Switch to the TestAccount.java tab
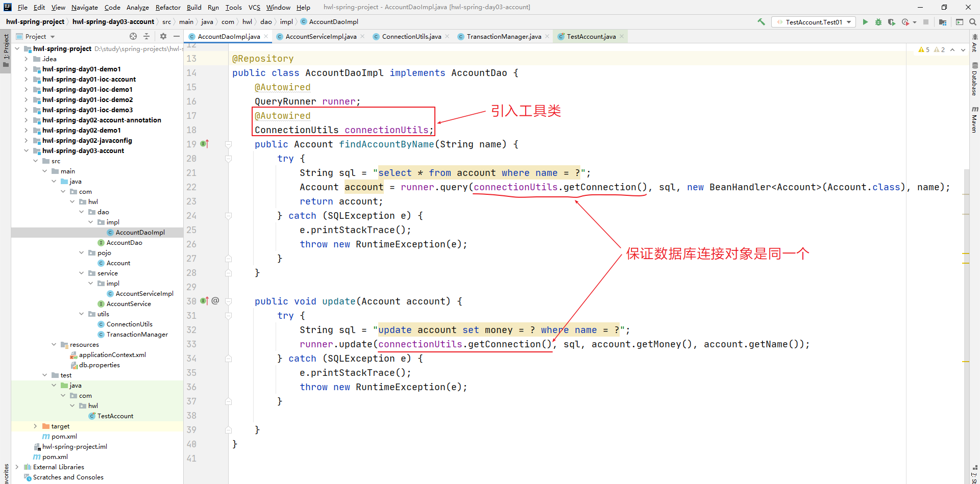This screenshot has height=484, width=980. pos(591,36)
